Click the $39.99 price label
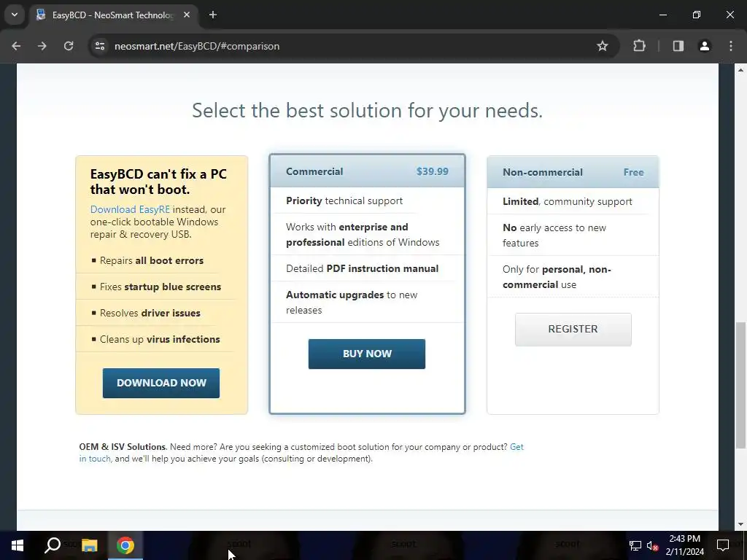 point(432,171)
